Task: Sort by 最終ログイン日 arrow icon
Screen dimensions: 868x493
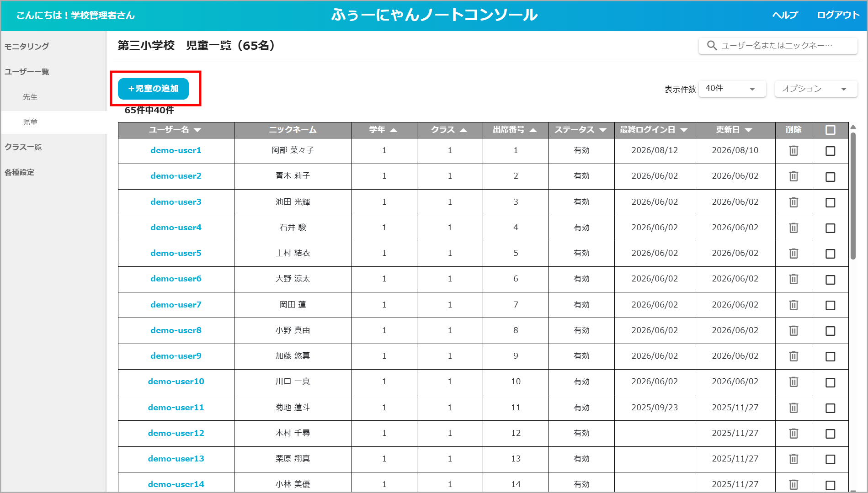Action: pos(684,130)
